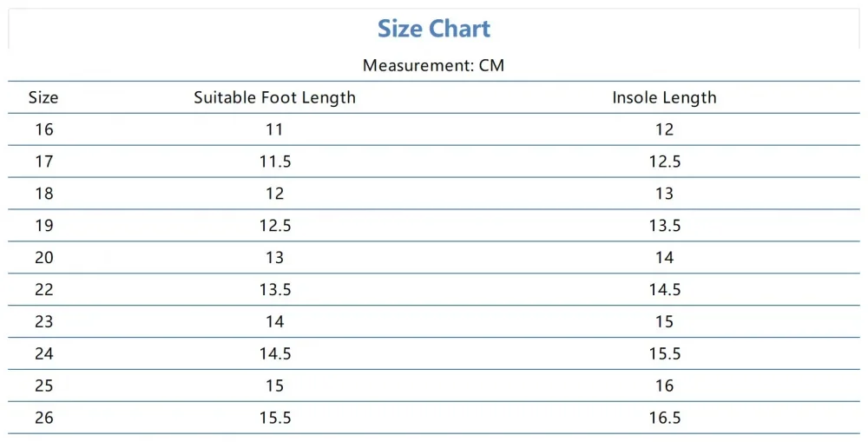
Task: Select the Size column header
Action: 43,97
